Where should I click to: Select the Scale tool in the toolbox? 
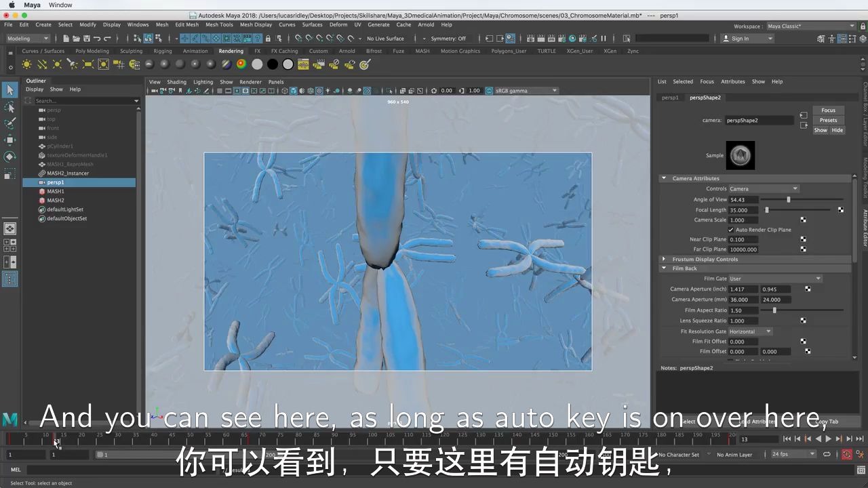pos(9,174)
